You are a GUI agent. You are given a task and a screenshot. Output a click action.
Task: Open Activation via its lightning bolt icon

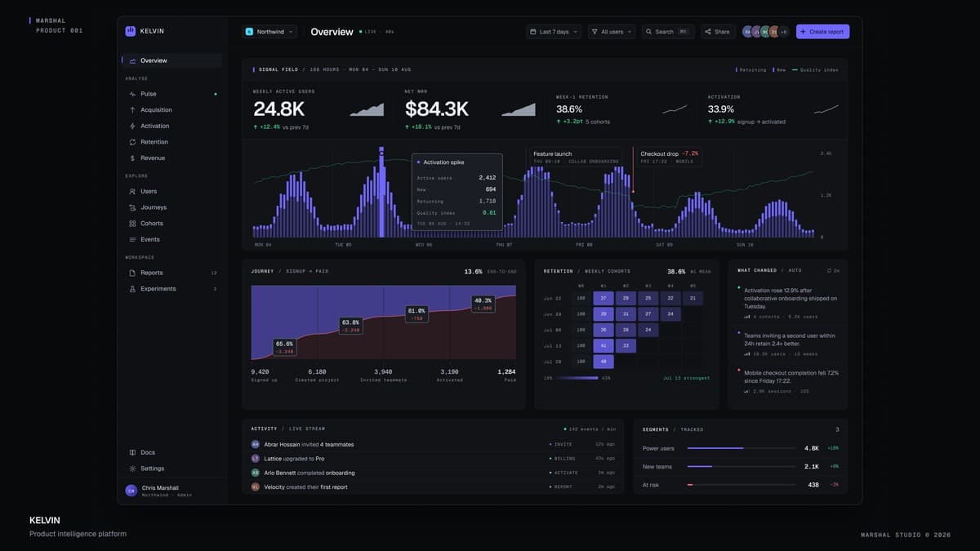click(132, 127)
